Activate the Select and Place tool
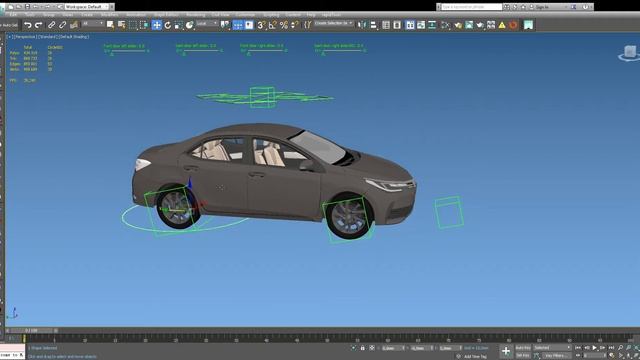 (x=190, y=25)
